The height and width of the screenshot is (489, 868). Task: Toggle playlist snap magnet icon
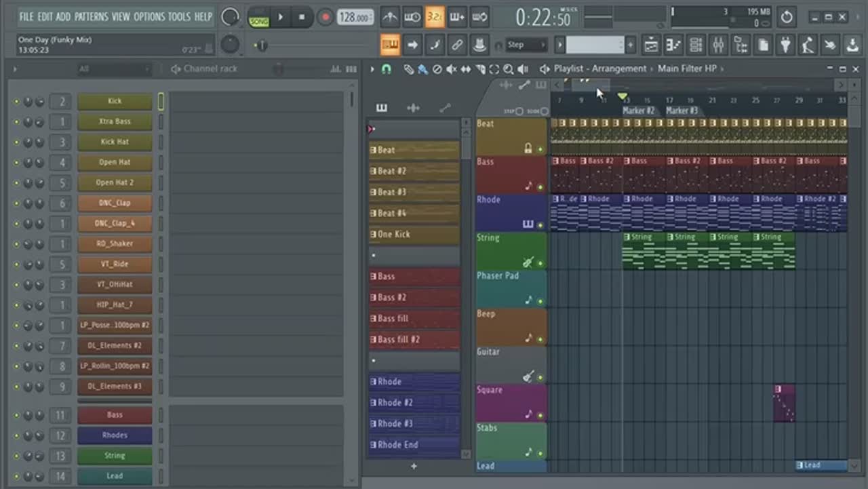pyautogui.click(x=387, y=69)
